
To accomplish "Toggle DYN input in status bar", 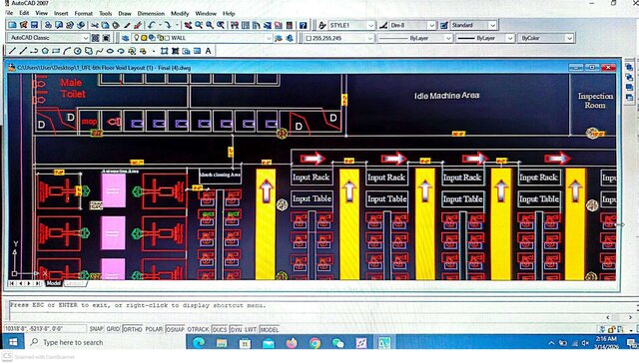I will click(236, 329).
